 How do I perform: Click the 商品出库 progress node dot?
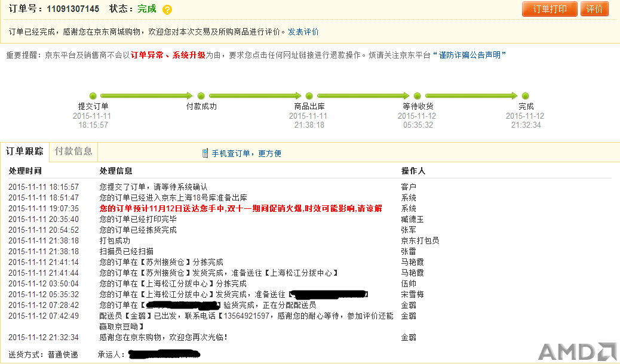click(x=309, y=95)
